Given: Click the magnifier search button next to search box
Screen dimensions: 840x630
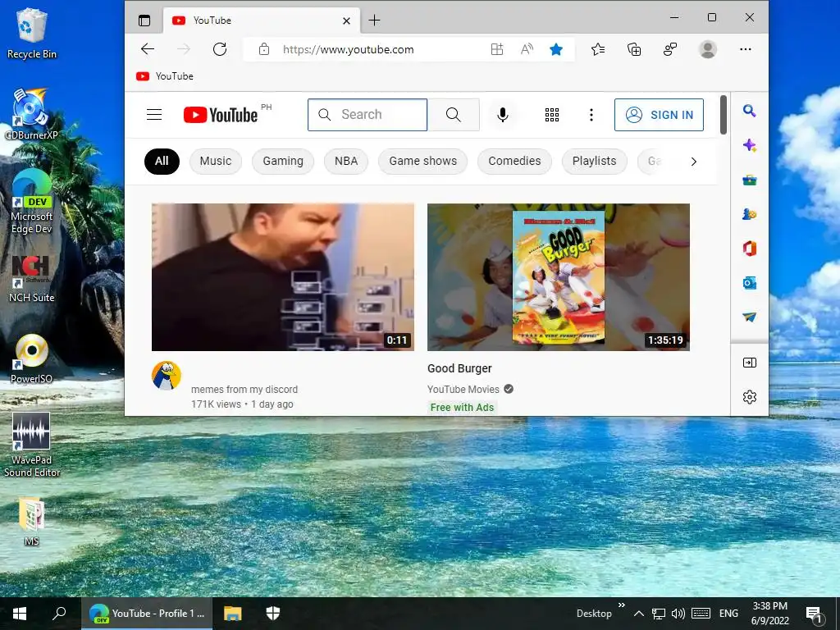Looking at the screenshot, I should click(453, 115).
